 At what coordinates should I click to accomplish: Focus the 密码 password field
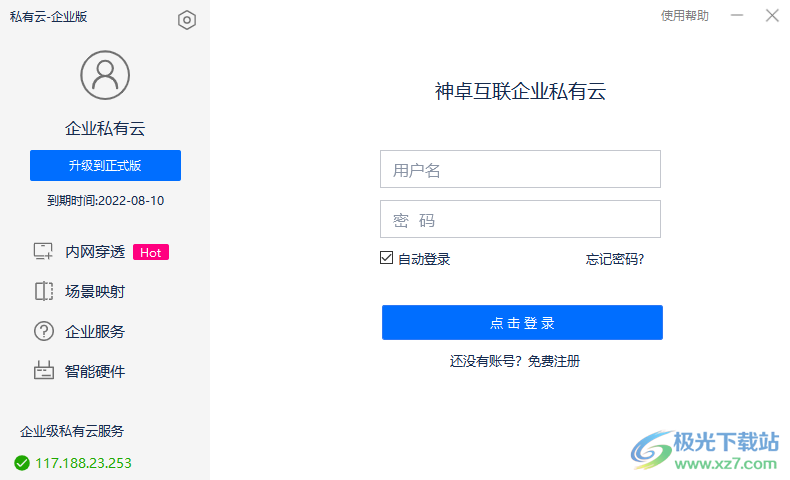pyautogui.click(x=520, y=219)
